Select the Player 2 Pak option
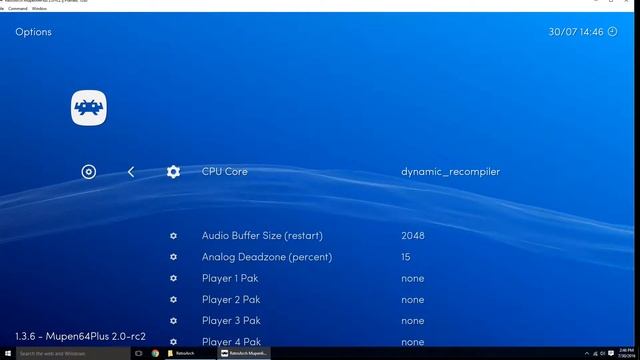This screenshot has height=360, width=640. click(x=231, y=300)
